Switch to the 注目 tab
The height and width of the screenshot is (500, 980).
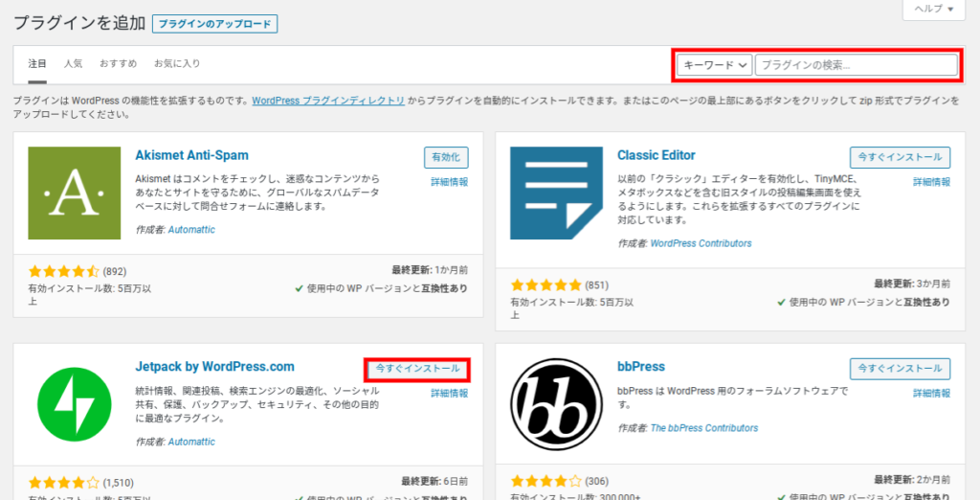point(37,63)
